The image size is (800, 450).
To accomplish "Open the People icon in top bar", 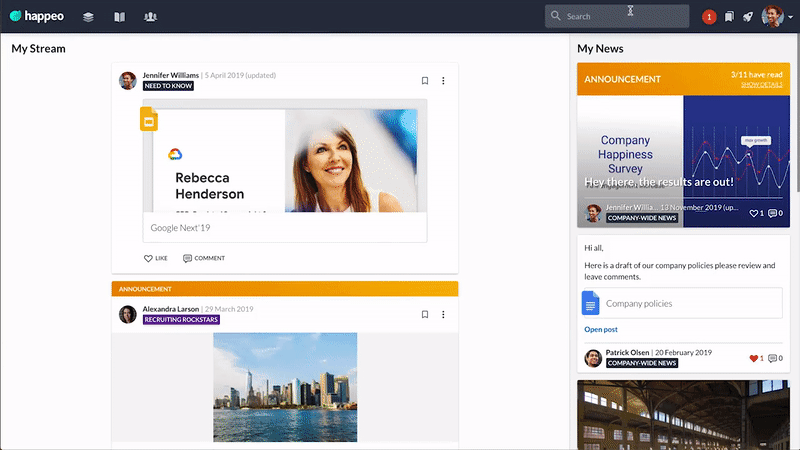I will tap(151, 17).
